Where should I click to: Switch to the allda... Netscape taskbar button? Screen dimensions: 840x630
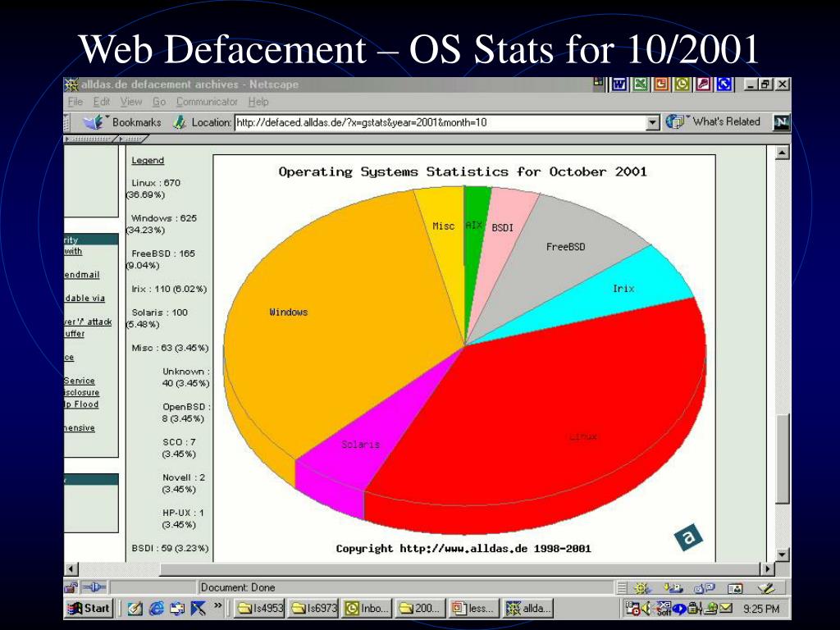click(x=529, y=608)
